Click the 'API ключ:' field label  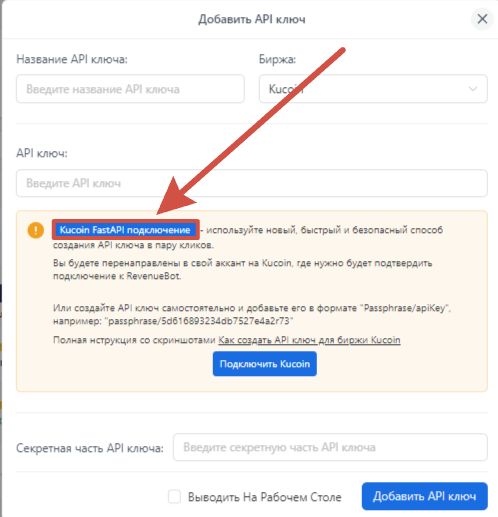42,153
